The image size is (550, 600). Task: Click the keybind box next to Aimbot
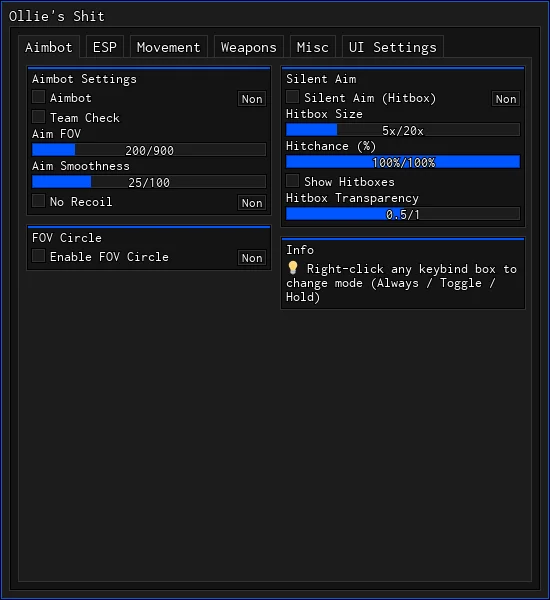[x=252, y=99]
